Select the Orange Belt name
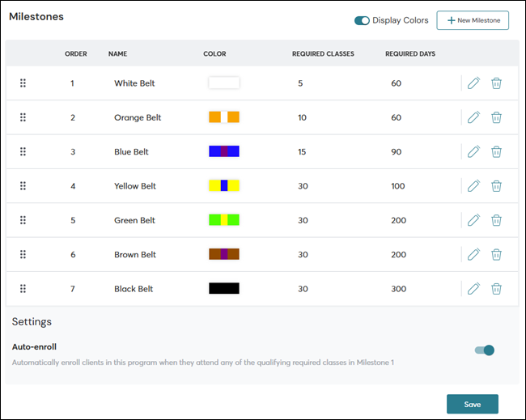The height and width of the screenshot is (420, 526). pyautogui.click(x=138, y=117)
